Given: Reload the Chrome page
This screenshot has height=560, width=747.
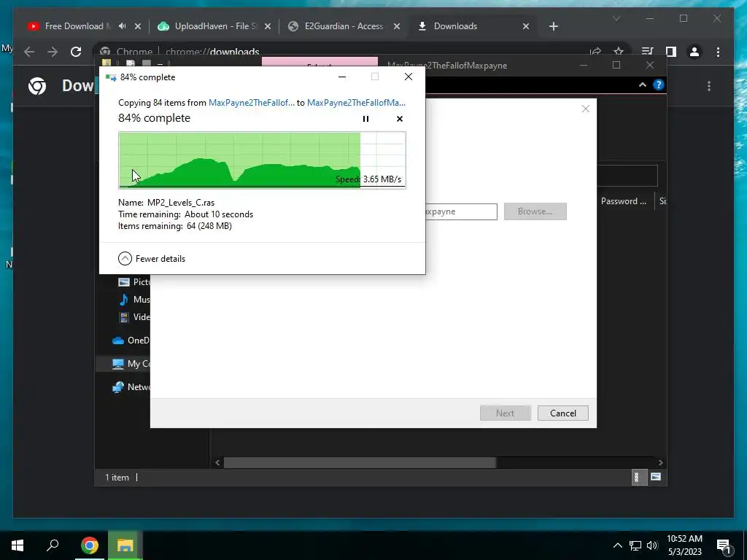Looking at the screenshot, I should (x=76, y=52).
